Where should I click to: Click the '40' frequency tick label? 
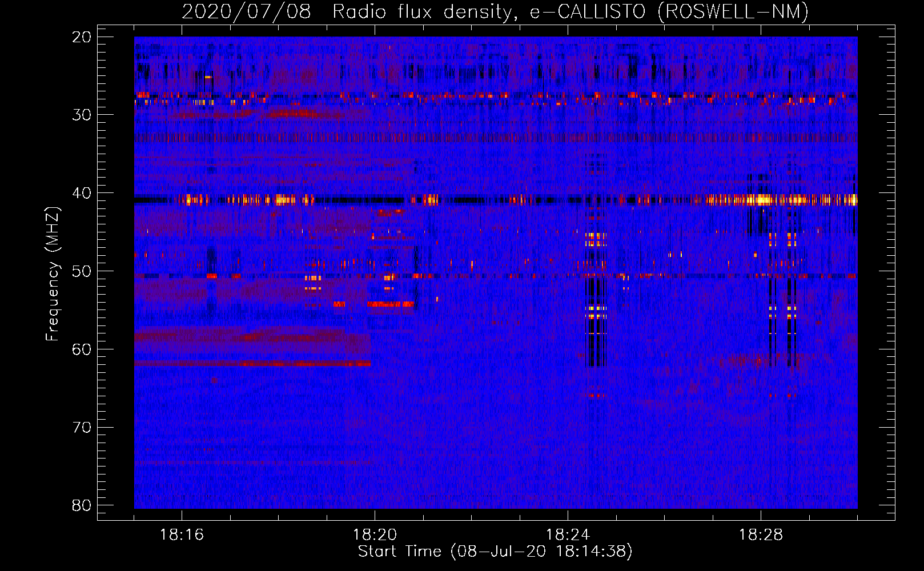click(82, 193)
